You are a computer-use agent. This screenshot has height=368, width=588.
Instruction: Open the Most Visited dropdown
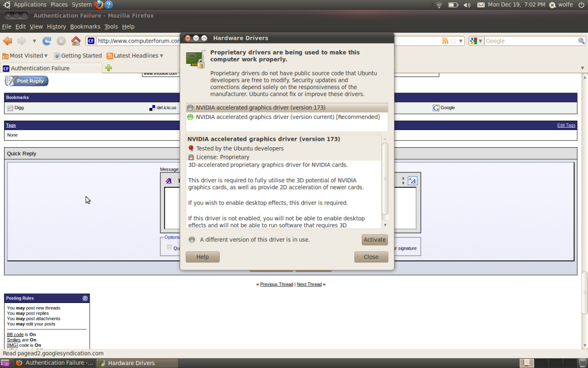click(45, 55)
